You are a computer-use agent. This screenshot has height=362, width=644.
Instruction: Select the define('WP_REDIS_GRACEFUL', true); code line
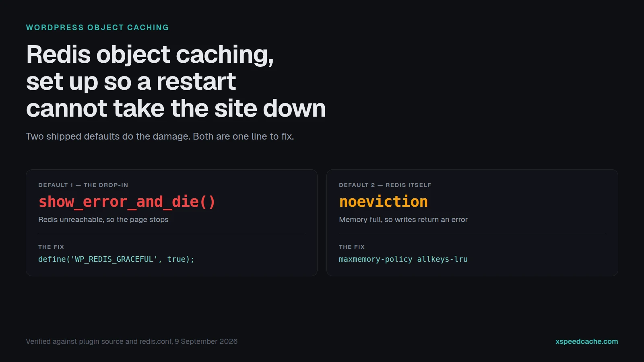116,259
